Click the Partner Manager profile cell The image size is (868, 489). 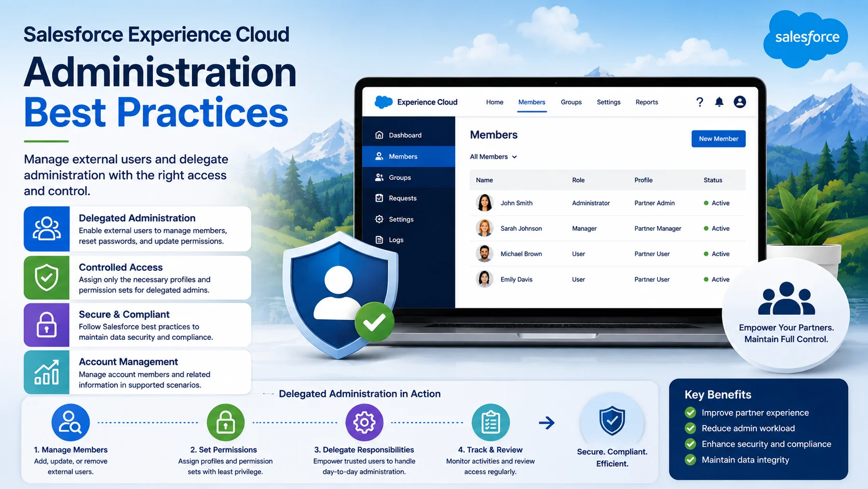click(658, 228)
